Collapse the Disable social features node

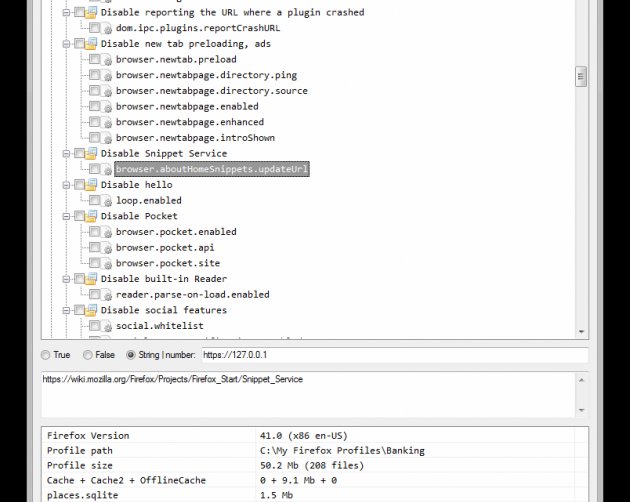coord(66,310)
